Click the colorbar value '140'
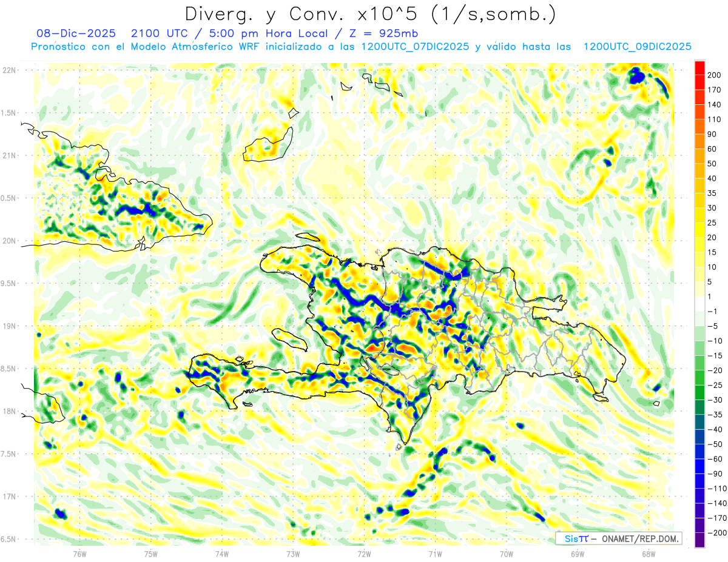 714,104
